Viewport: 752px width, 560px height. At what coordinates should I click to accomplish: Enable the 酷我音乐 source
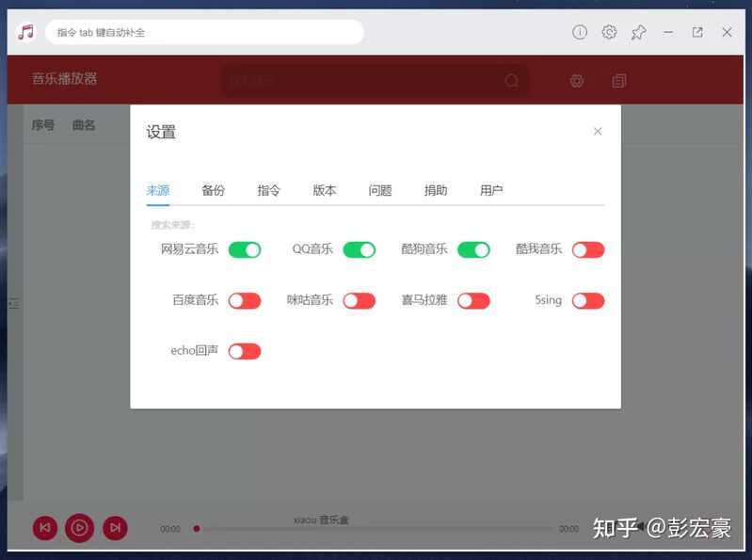pyautogui.click(x=588, y=249)
